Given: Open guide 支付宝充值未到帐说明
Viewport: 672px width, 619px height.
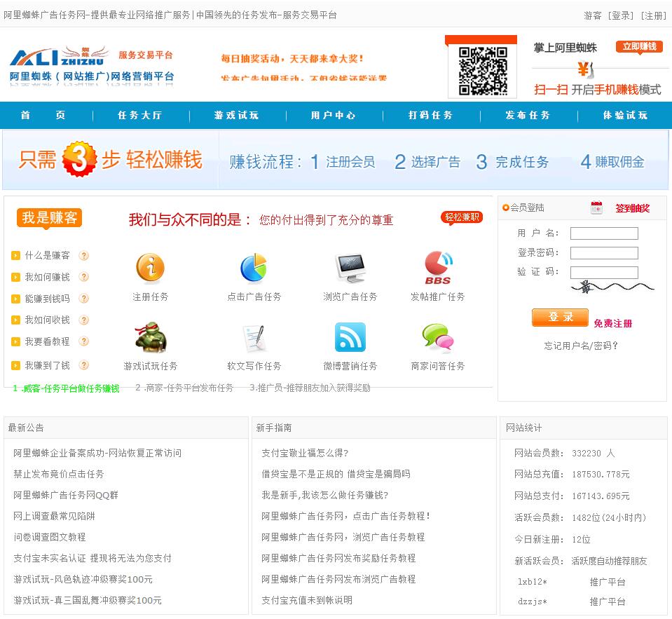Looking at the screenshot, I should pos(307,600).
